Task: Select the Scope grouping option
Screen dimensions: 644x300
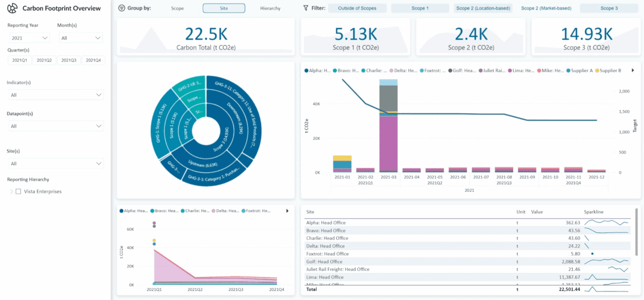Action: pyautogui.click(x=177, y=8)
